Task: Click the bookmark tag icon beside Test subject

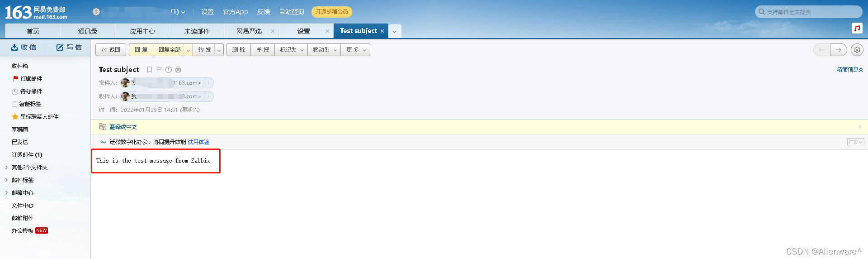Action: (150, 70)
